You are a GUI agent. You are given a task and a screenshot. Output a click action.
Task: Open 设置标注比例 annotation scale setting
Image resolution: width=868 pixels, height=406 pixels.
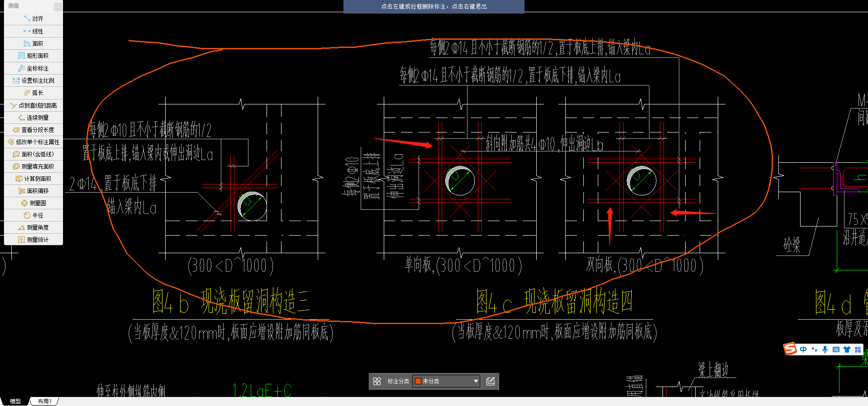coord(33,80)
